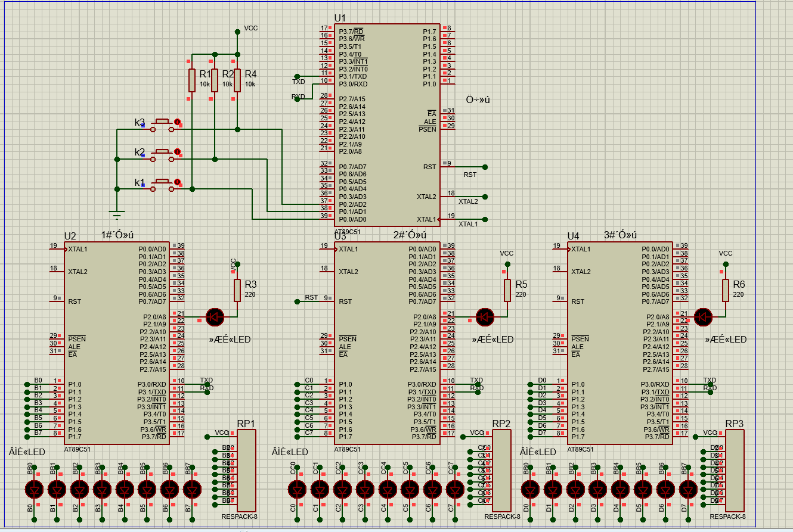Click the VCC label above resistor R4
793x532 pixels.
(251, 28)
